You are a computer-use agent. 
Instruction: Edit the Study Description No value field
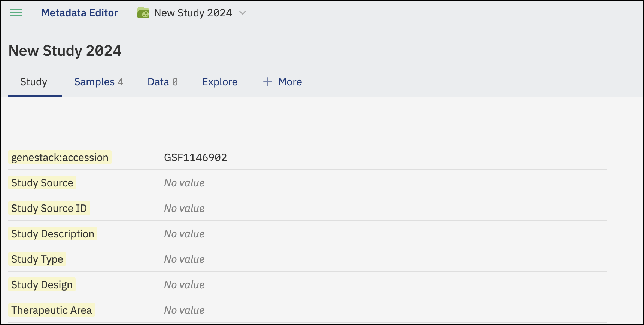[x=184, y=234]
